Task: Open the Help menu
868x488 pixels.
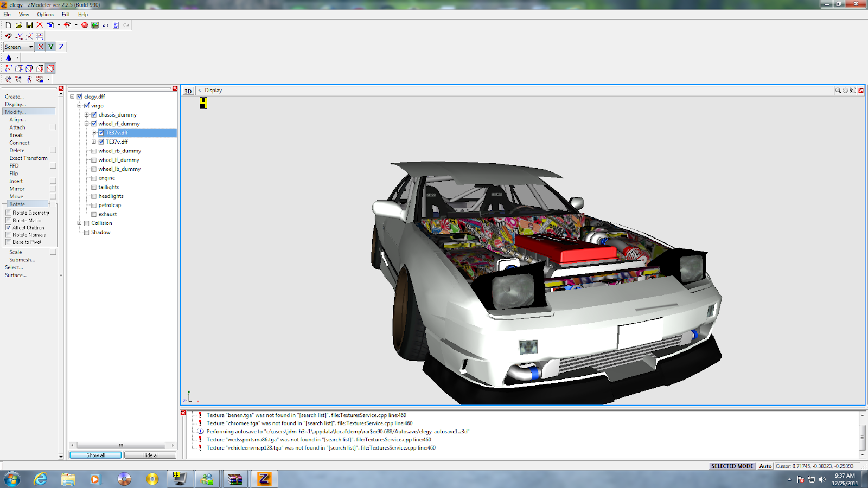Action: (82, 15)
